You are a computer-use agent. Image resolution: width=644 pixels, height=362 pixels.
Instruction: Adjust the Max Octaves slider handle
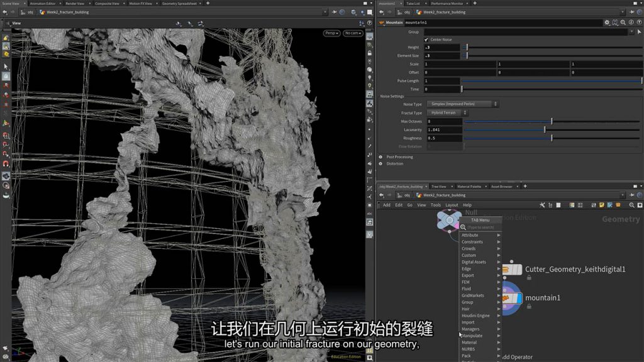pyautogui.click(x=552, y=121)
